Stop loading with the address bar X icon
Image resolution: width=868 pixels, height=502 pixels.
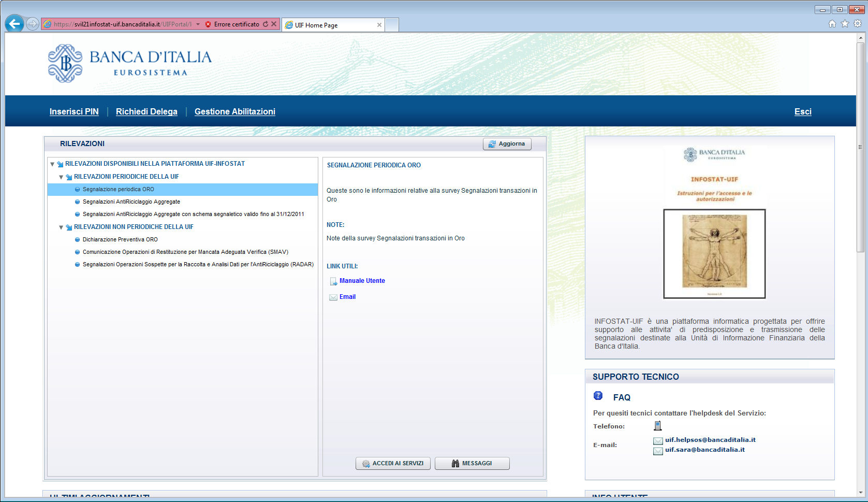274,24
